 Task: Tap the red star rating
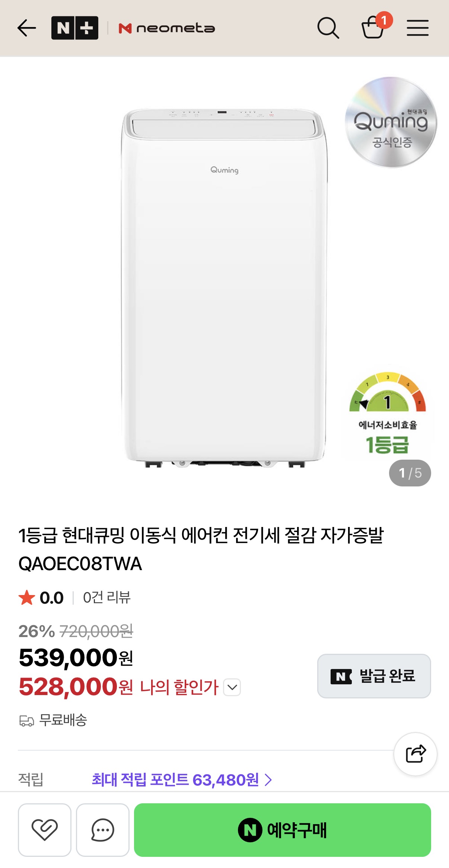point(27,598)
